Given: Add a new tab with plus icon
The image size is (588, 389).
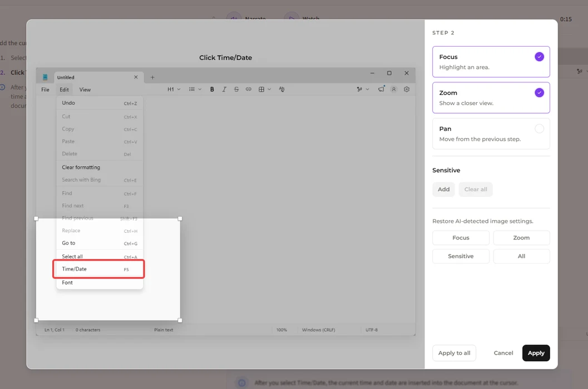Looking at the screenshot, I should point(152,77).
